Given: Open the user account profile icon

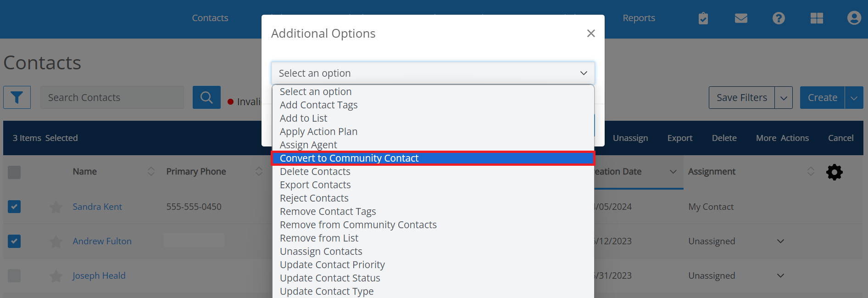Looking at the screenshot, I should (854, 18).
